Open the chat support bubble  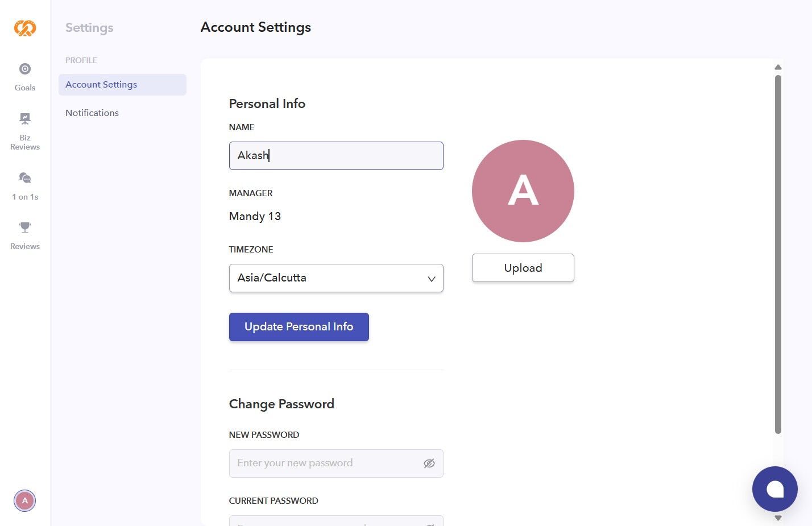(x=774, y=489)
